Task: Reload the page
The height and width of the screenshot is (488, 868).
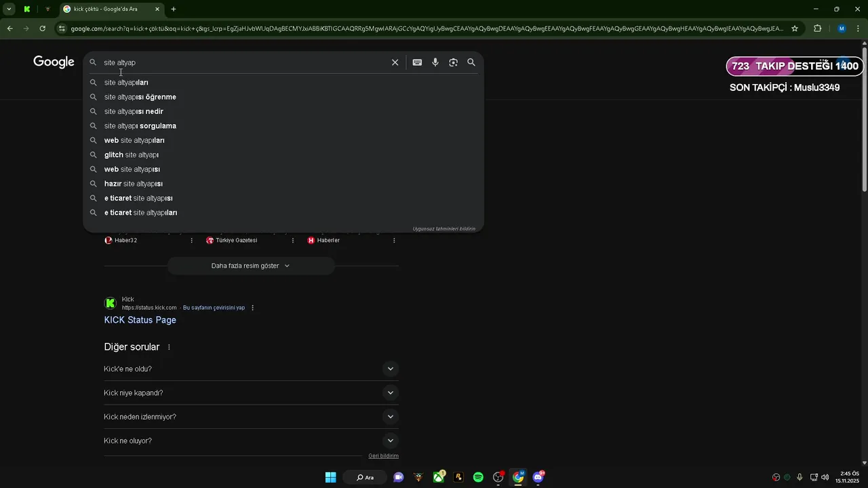Action: (42, 28)
